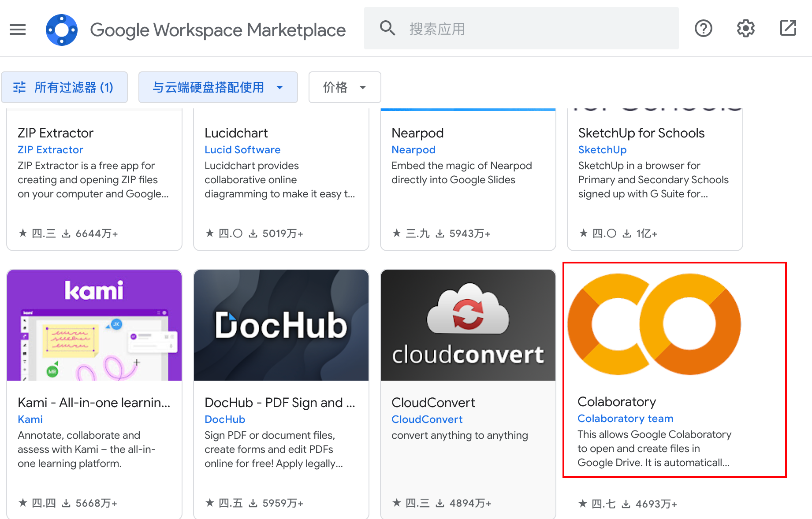
Task: Click SketchUp for Schools star rating icon
Action: point(584,233)
